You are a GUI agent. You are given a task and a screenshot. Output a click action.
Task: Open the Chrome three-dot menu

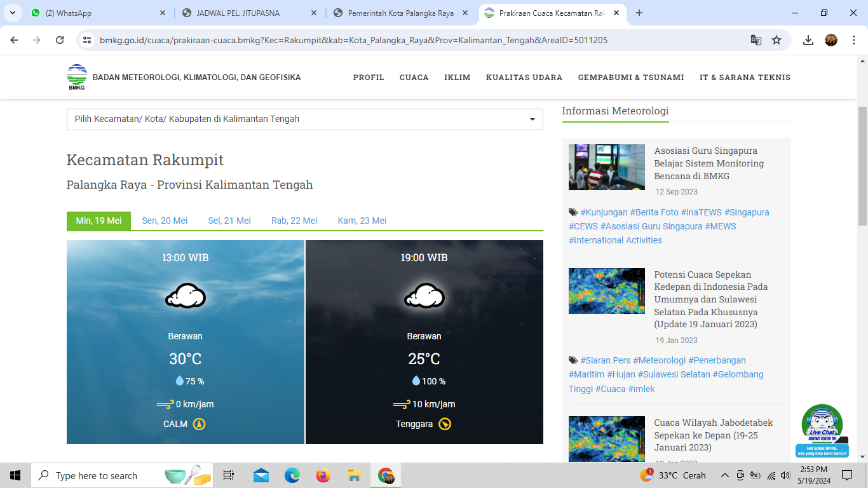(853, 40)
